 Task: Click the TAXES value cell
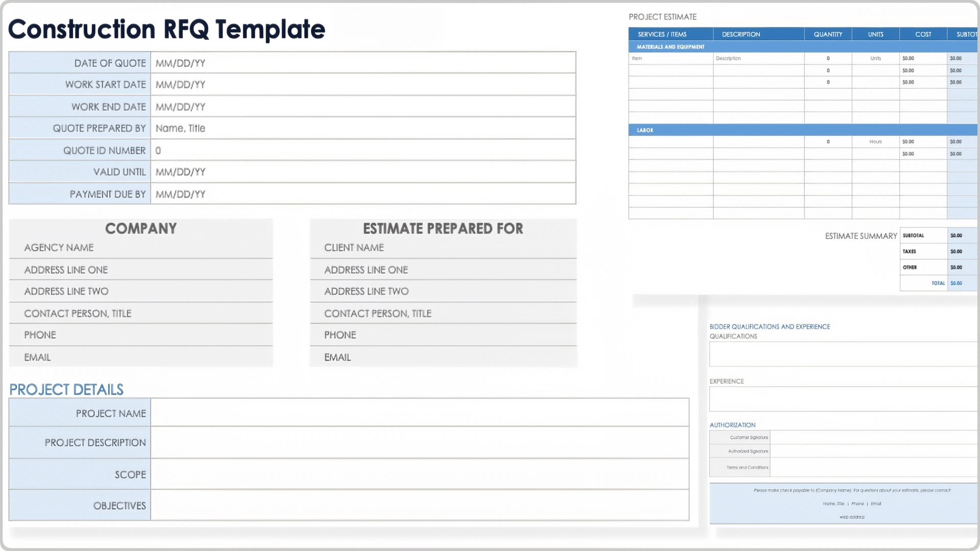tap(958, 251)
